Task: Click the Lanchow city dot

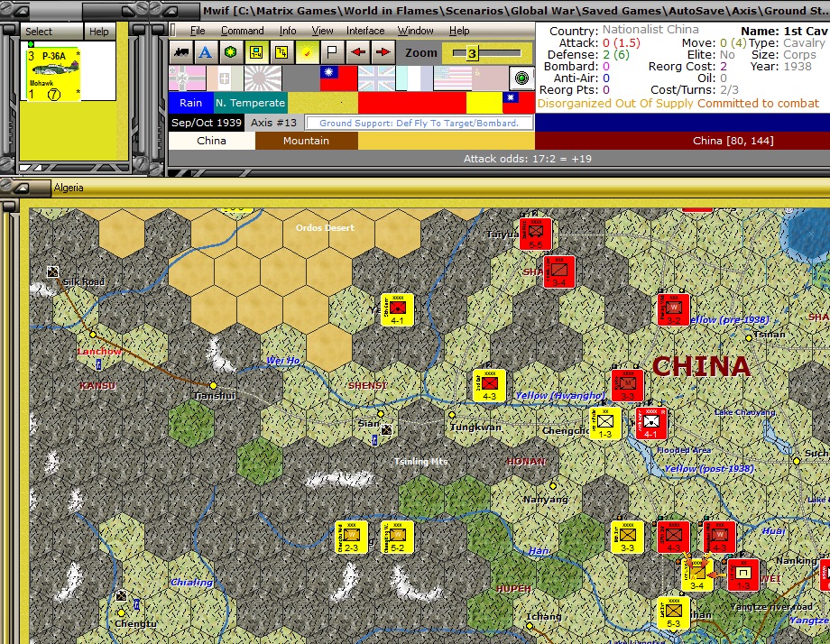Action: pyautogui.click(x=93, y=335)
